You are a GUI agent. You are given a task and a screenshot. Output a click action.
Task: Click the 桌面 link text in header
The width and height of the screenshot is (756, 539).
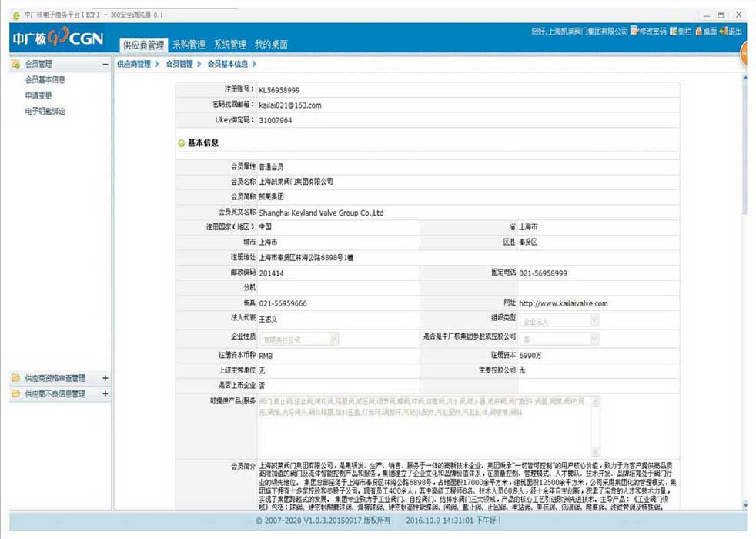tap(710, 32)
